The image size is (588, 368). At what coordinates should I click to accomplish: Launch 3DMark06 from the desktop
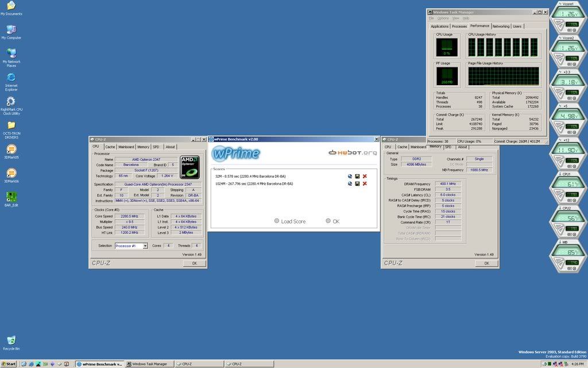coord(11,176)
